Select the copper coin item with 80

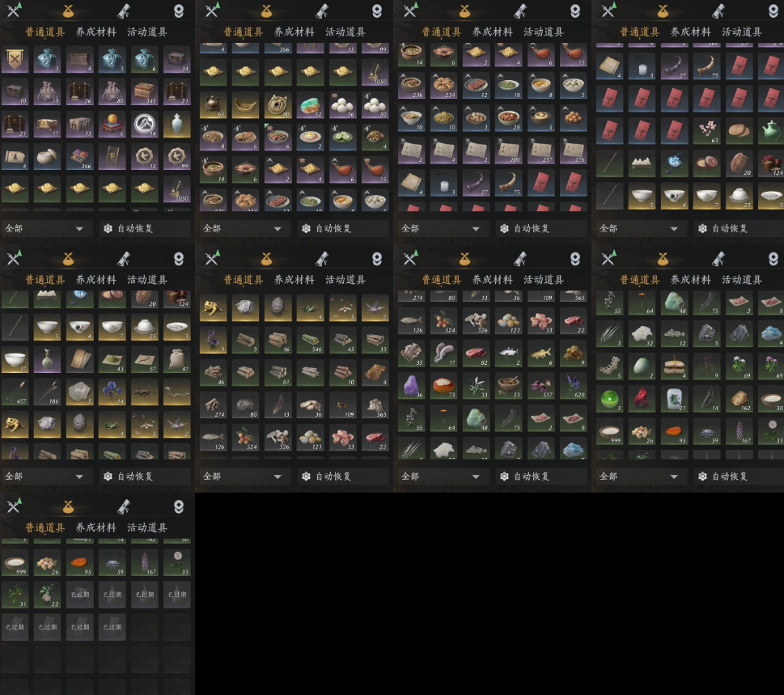(x=278, y=105)
